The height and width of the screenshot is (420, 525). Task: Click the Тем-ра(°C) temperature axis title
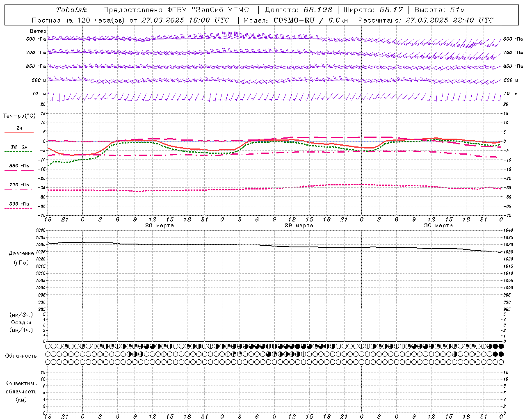click(19, 116)
